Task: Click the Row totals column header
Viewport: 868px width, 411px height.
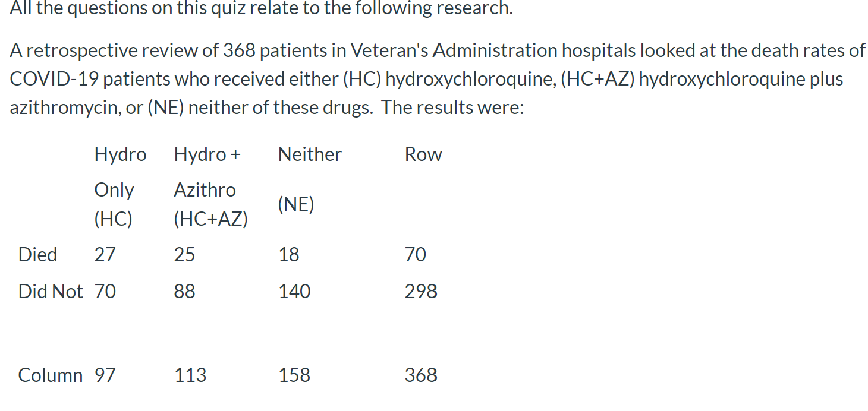Action: click(x=423, y=154)
